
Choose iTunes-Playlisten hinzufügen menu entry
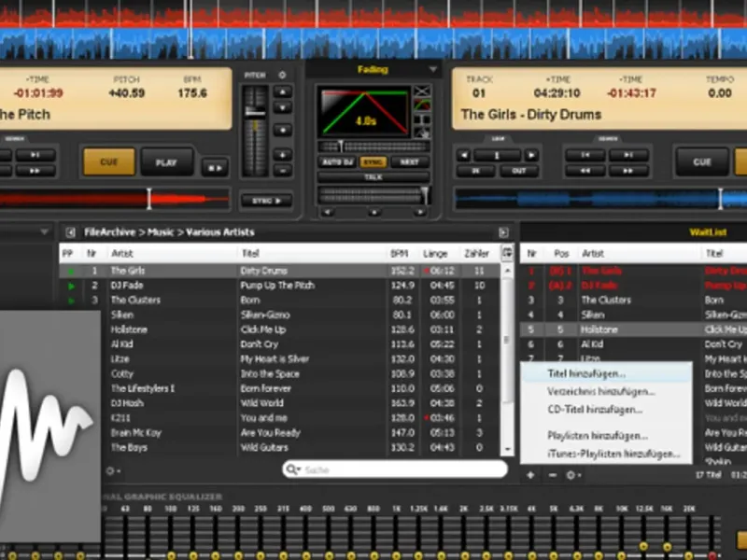[606, 454]
